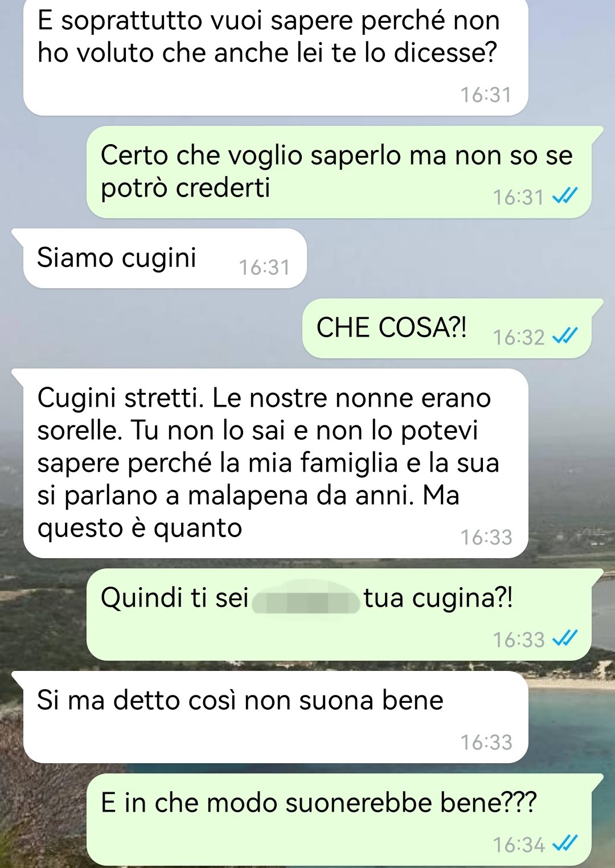Tap the blurred word in 'Quindi ti sei' message
Screen dimensions: 615x868
(306, 598)
